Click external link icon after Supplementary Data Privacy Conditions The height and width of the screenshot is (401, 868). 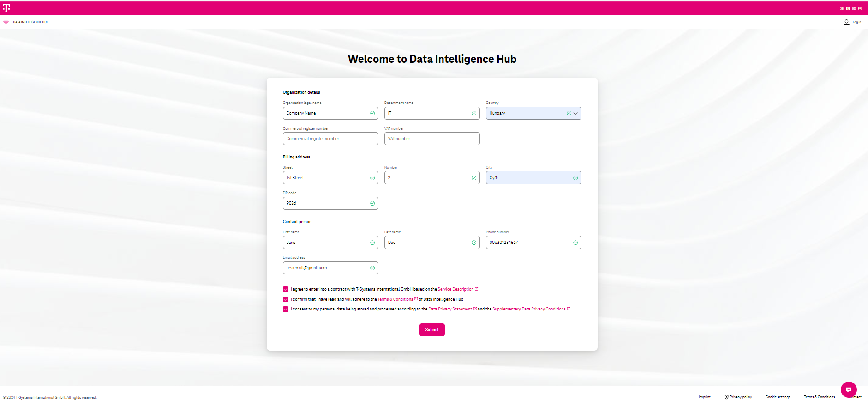569,309
